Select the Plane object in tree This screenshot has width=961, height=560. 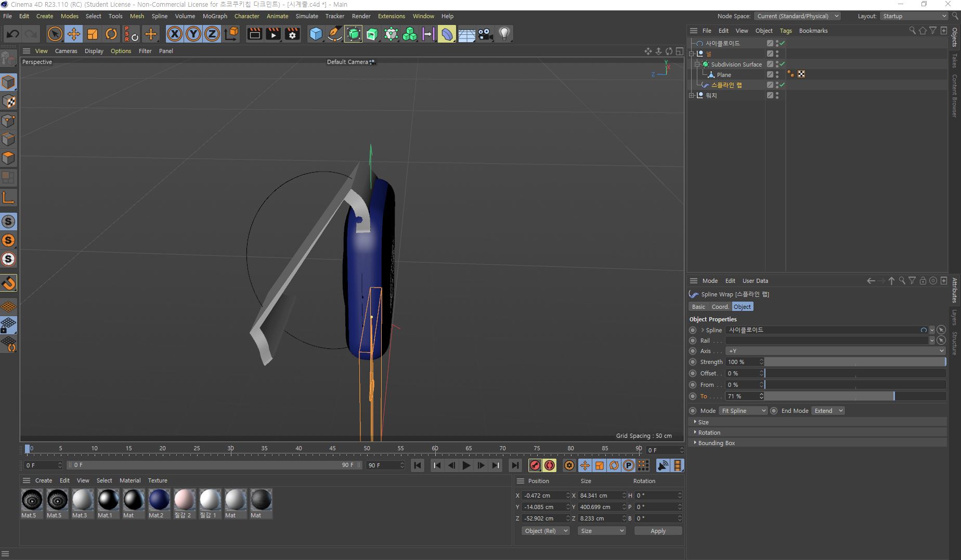point(724,75)
